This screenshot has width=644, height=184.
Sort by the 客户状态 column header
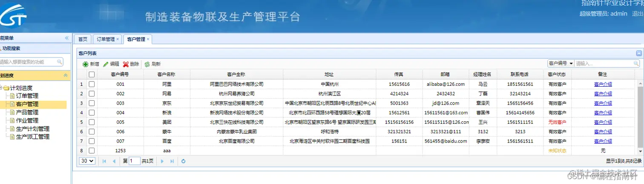(557, 74)
